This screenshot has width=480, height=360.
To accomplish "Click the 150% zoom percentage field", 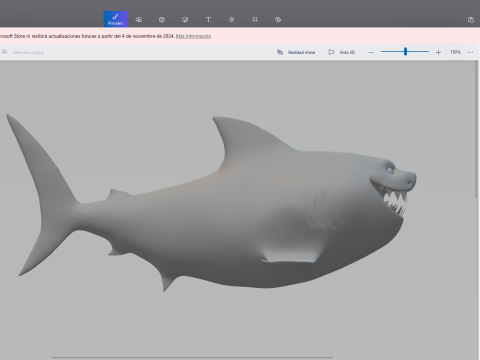I will pos(455,52).
